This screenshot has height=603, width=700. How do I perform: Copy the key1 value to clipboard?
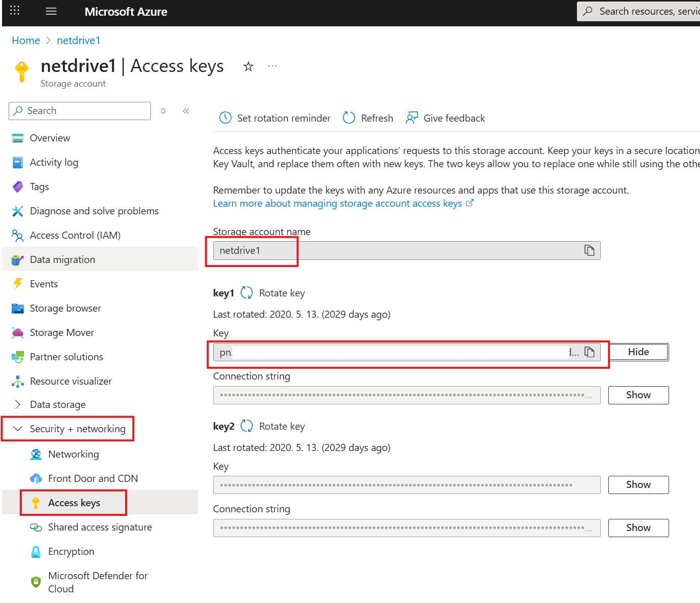click(x=590, y=352)
